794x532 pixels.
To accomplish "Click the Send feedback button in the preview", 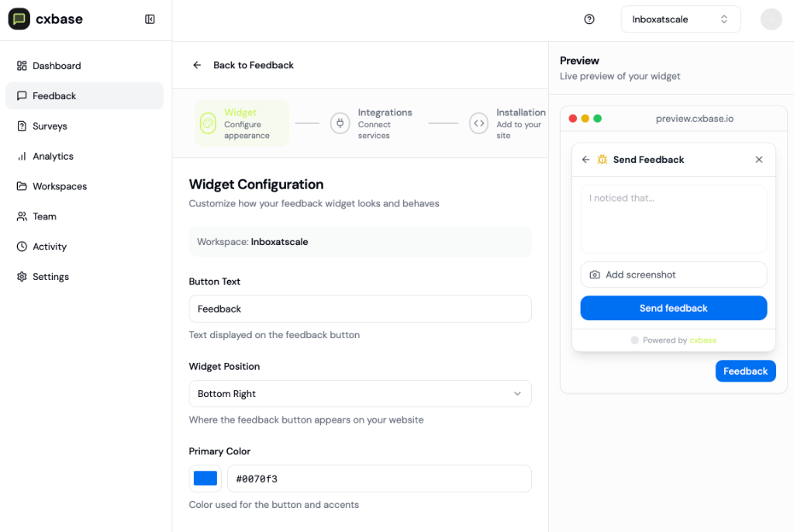I will (673, 308).
